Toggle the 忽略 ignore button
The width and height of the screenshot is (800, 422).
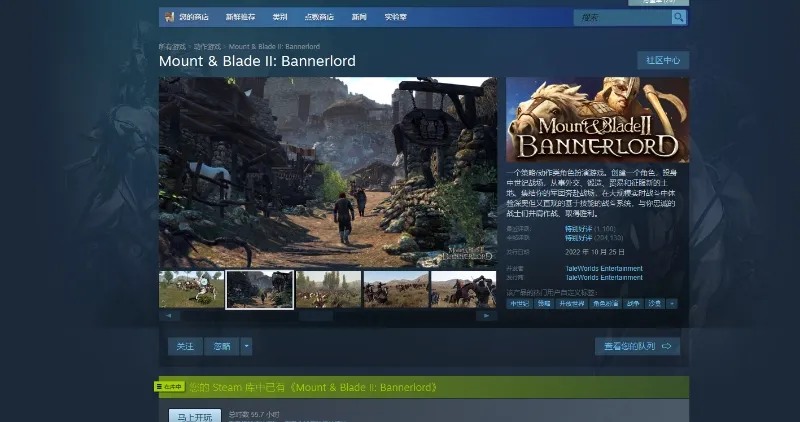(x=221, y=346)
